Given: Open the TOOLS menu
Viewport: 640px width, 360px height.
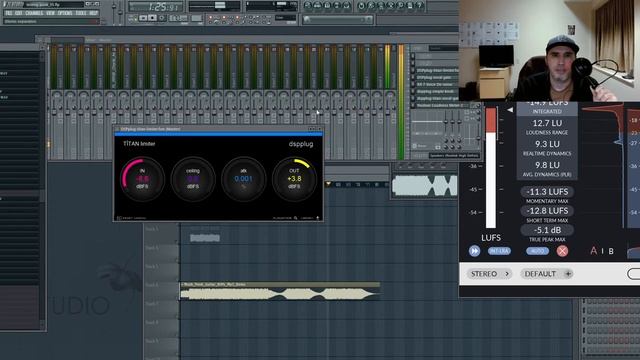Looking at the screenshot, I should coord(81,13).
